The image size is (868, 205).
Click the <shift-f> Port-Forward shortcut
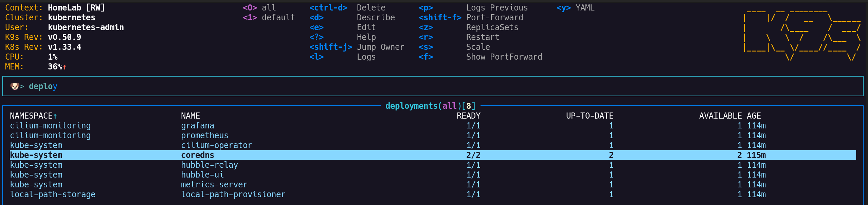[471, 17]
